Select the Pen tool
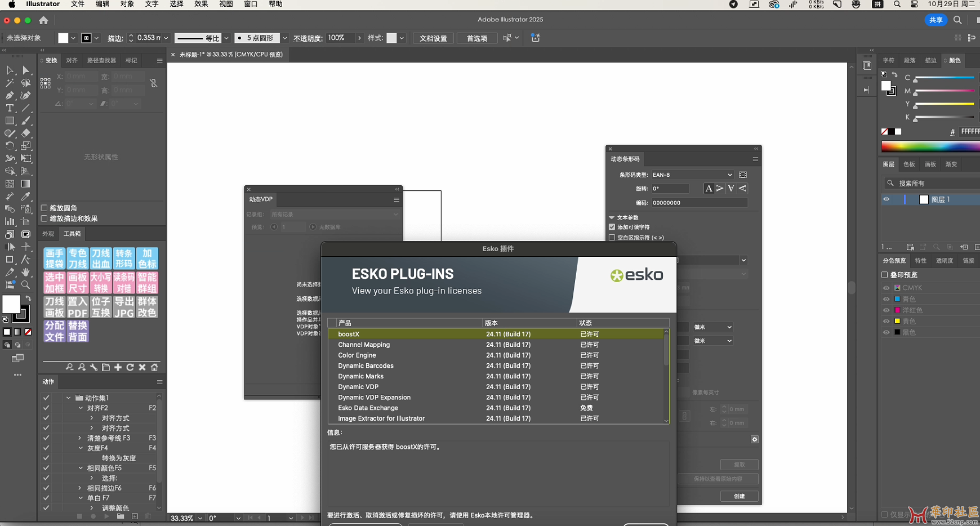 [x=10, y=96]
